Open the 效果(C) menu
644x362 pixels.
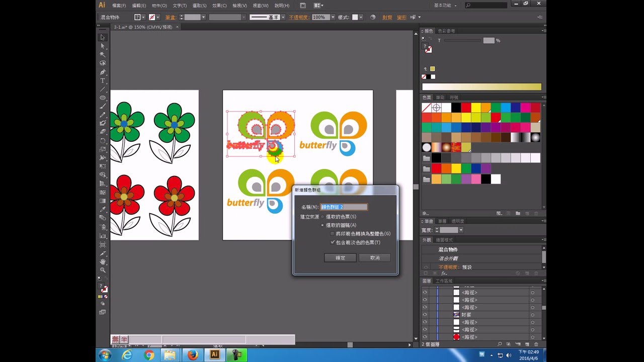click(x=219, y=6)
